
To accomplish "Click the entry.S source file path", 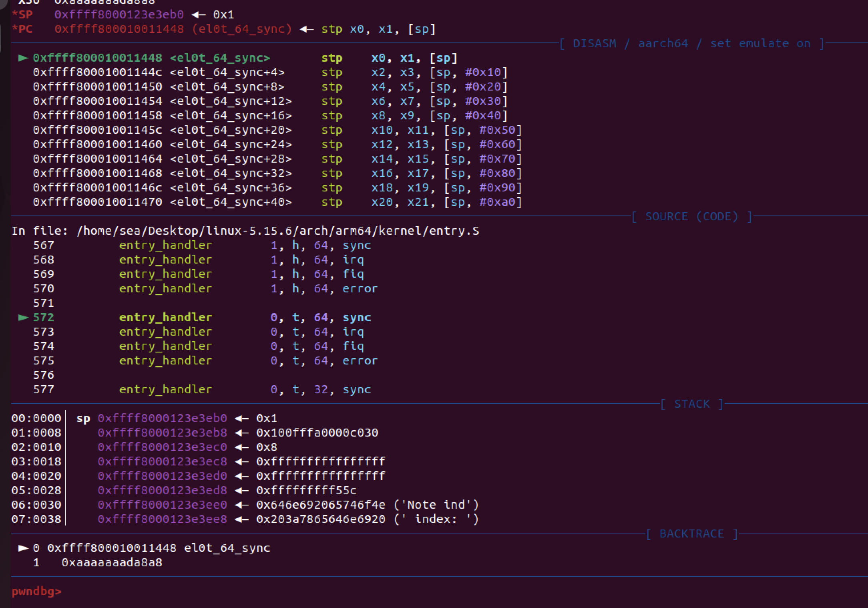I will (277, 231).
